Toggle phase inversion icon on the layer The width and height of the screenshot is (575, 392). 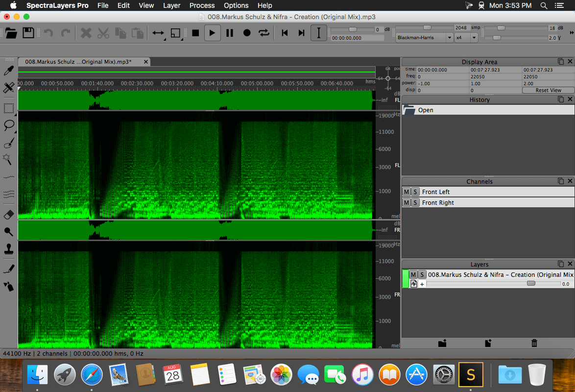pyautogui.click(x=414, y=284)
